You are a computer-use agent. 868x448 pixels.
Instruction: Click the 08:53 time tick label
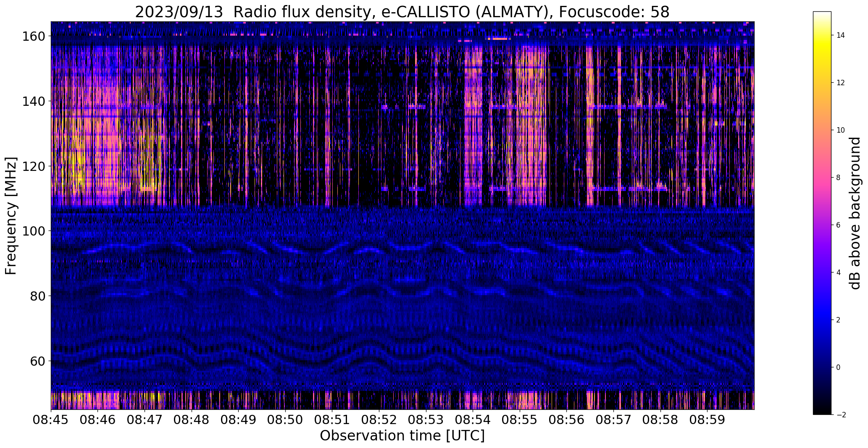point(426,419)
